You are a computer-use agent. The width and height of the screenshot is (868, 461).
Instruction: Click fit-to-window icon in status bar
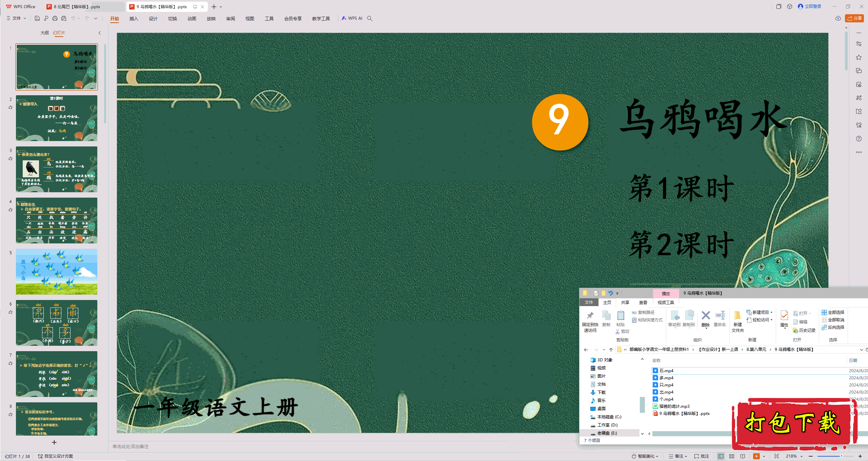click(777, 456)
